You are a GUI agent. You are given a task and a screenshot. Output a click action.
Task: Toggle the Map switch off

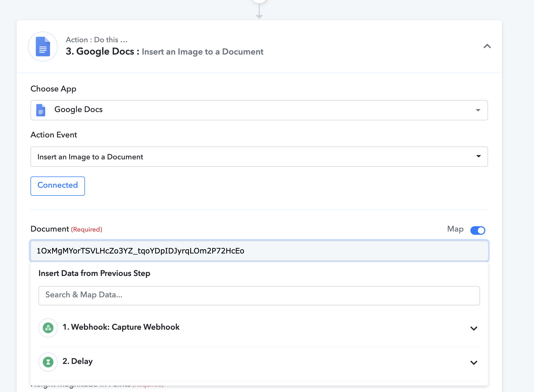click(478, 230)
